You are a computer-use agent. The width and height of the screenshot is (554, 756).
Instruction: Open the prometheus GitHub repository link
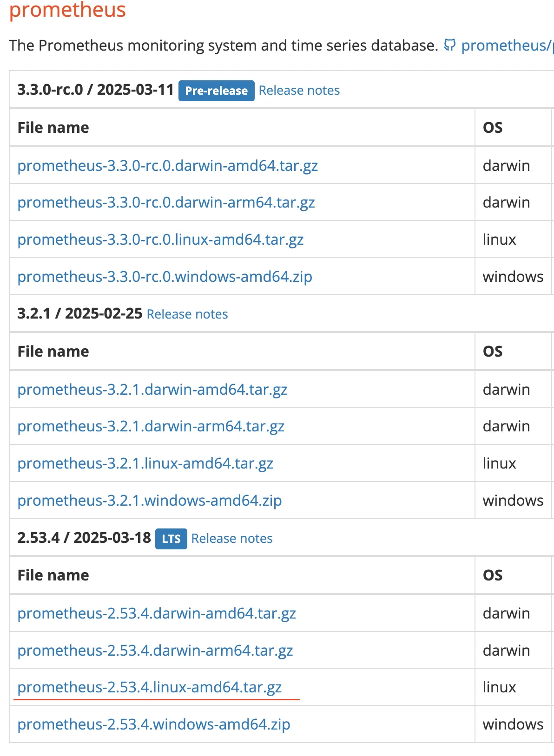[x=507, y=45]
